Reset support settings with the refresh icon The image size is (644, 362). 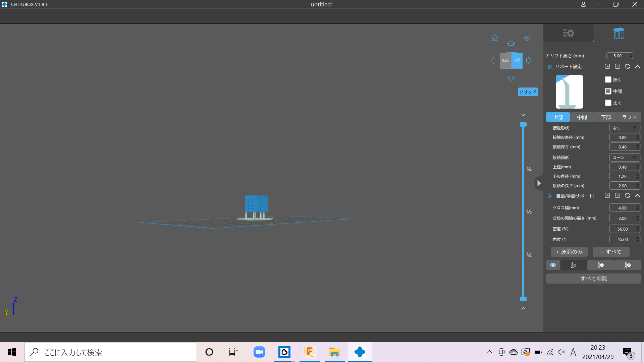(628, 66)
